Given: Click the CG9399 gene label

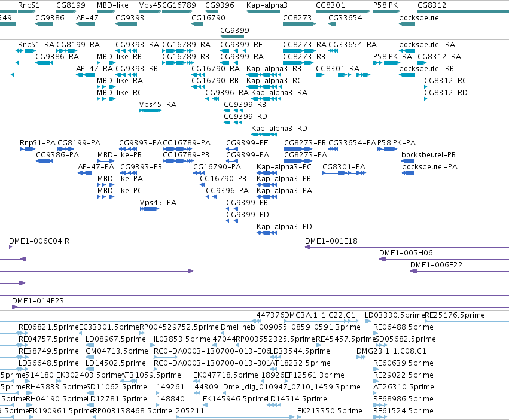Looking at the screenshot, I should (234, 30).
